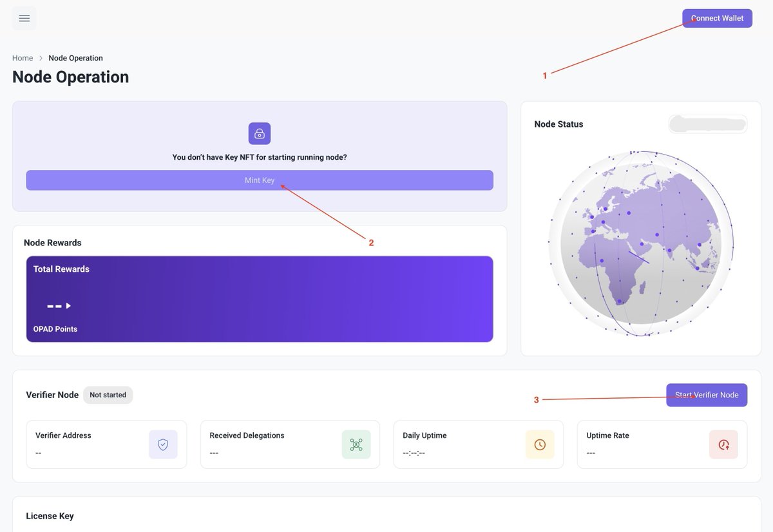This screenshot has height=532, width=773.
Task: Select the Uptime Rate card
Action: click(662, 444)
